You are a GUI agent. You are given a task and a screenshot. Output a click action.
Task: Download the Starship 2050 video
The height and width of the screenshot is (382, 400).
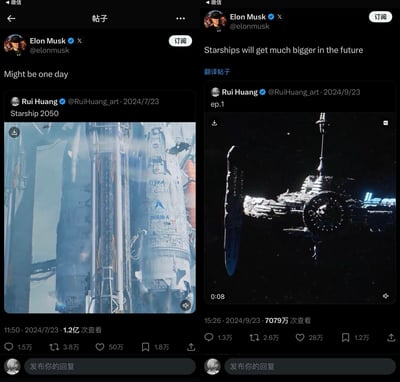(x=14, y=132)
